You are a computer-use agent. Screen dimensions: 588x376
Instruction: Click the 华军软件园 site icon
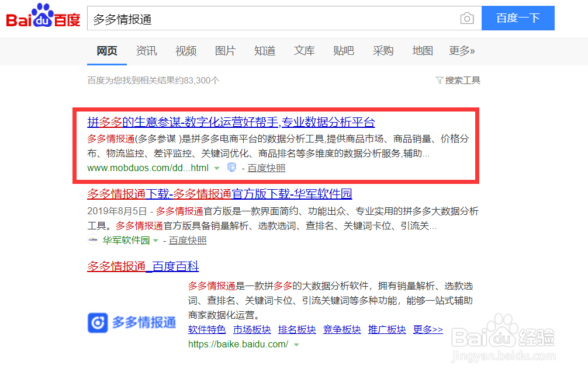click(x=92, y=240)
